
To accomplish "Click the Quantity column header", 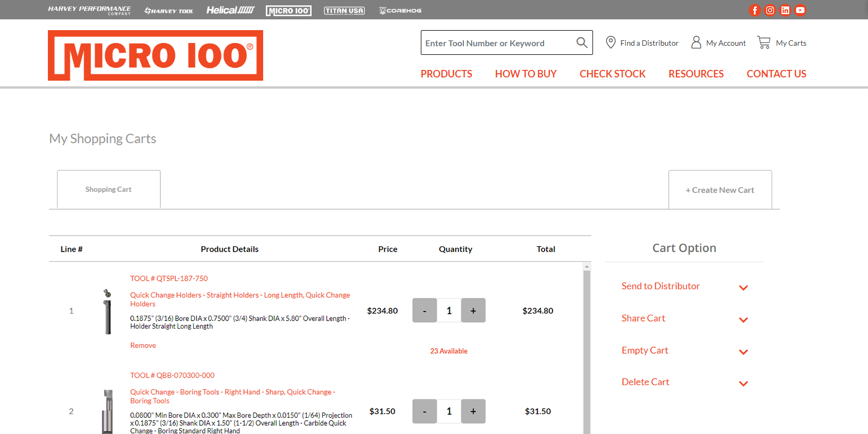I will click(x=455, y=249).
